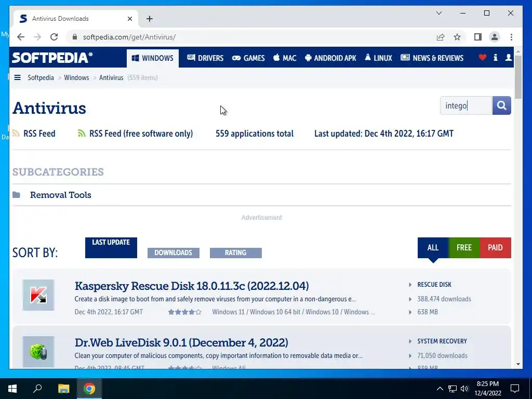Click the Chrome forward arrow
532x399 pixels.
37,37
